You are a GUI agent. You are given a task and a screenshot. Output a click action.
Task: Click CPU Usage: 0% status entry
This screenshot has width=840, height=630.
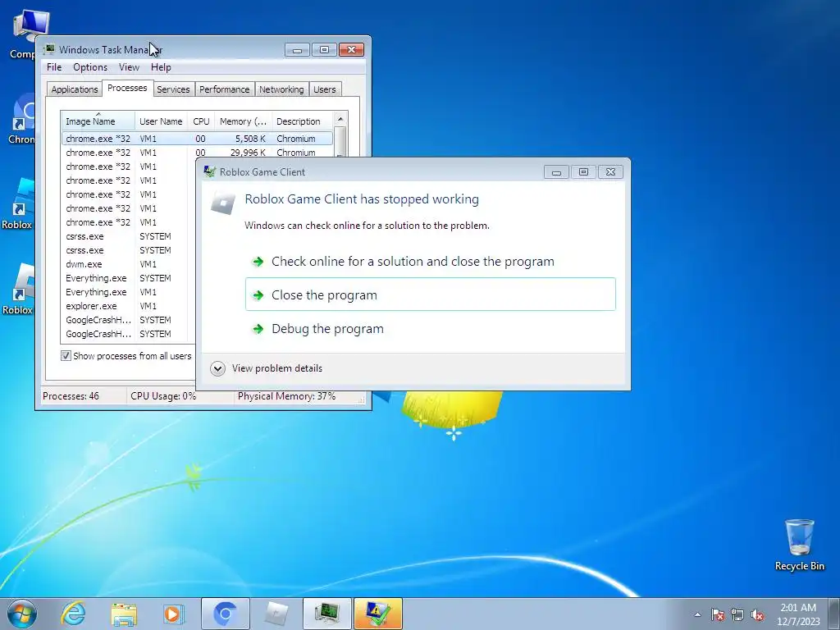pyautogui.click(x=163, y=396)
